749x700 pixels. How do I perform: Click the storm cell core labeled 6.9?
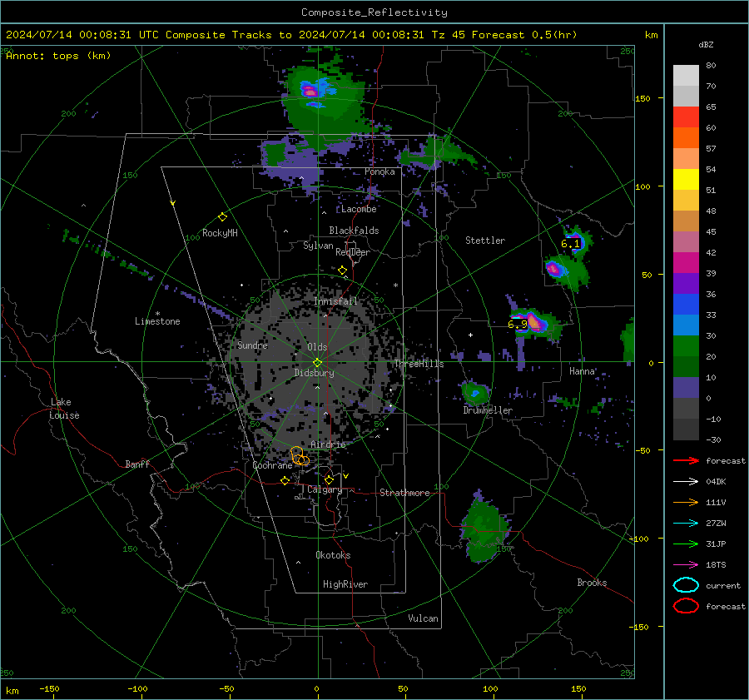534,322
